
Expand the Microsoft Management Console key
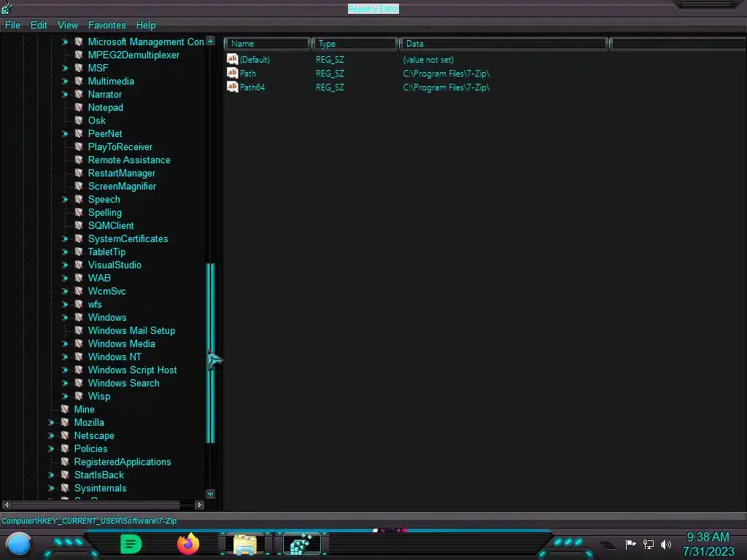coord(65,42)
